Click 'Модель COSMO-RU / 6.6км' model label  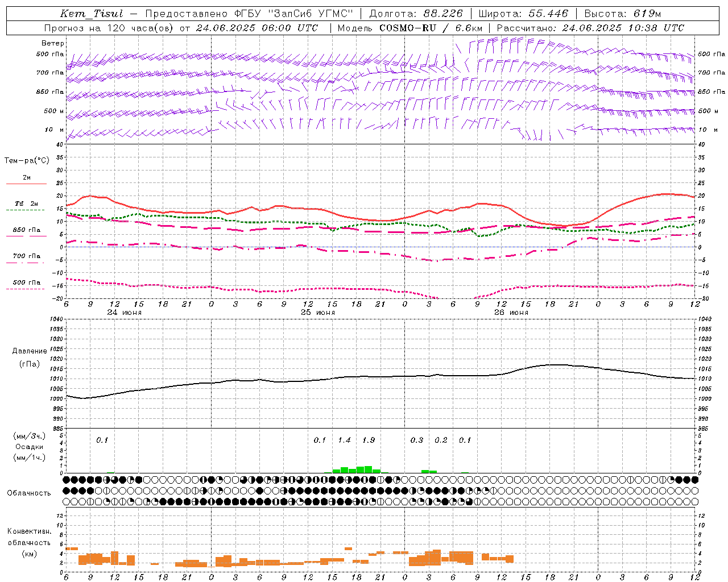410,28
